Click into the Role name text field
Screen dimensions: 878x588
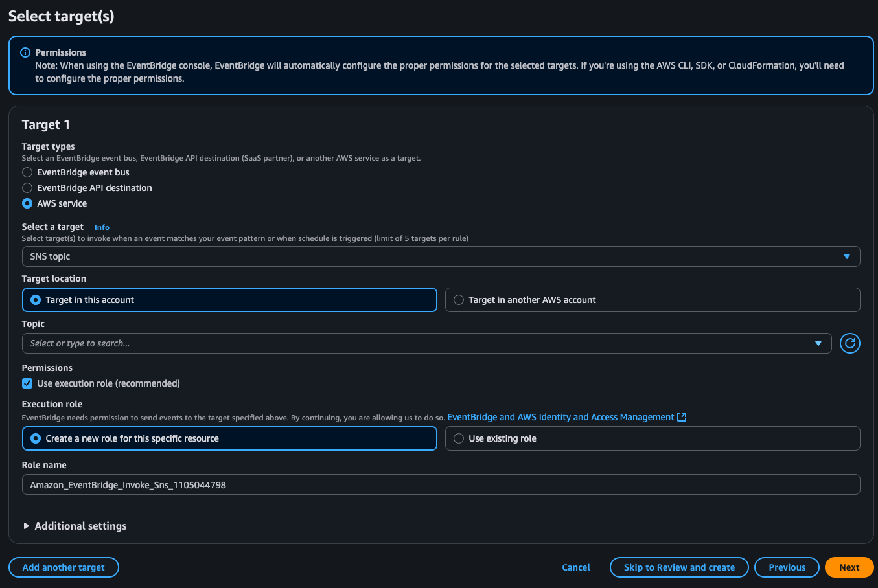(x=441, y=485)
